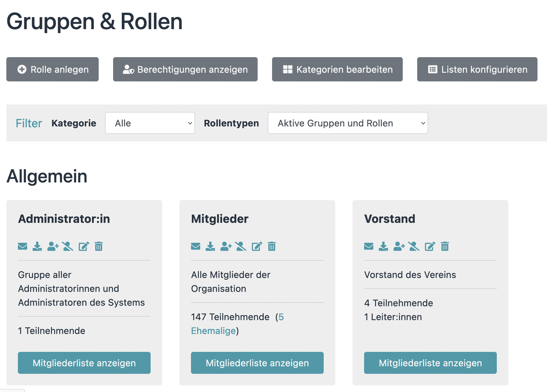Show Mitgliederliste for Mitglieder
The height and width of the screenshot is (392, 547).
click(257, 363)
